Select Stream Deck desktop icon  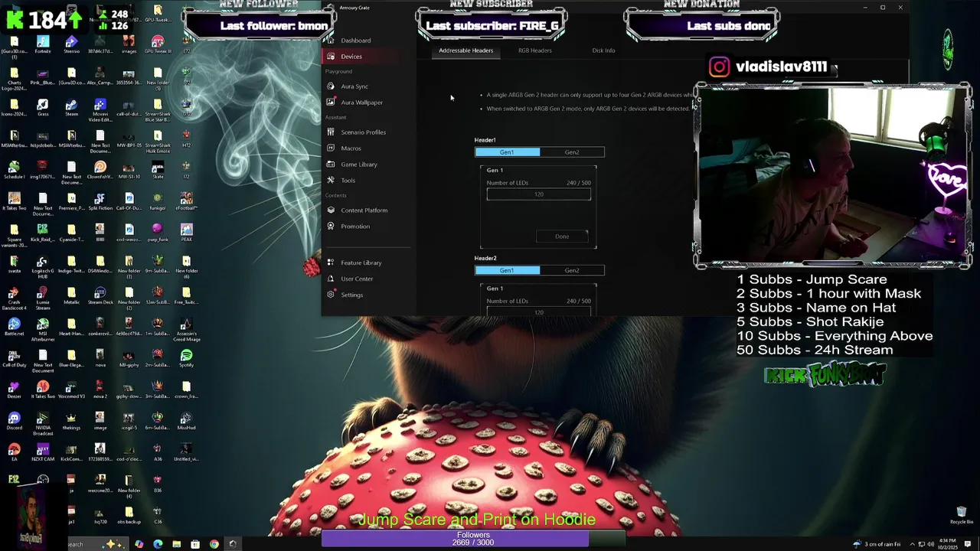point(100,295)
